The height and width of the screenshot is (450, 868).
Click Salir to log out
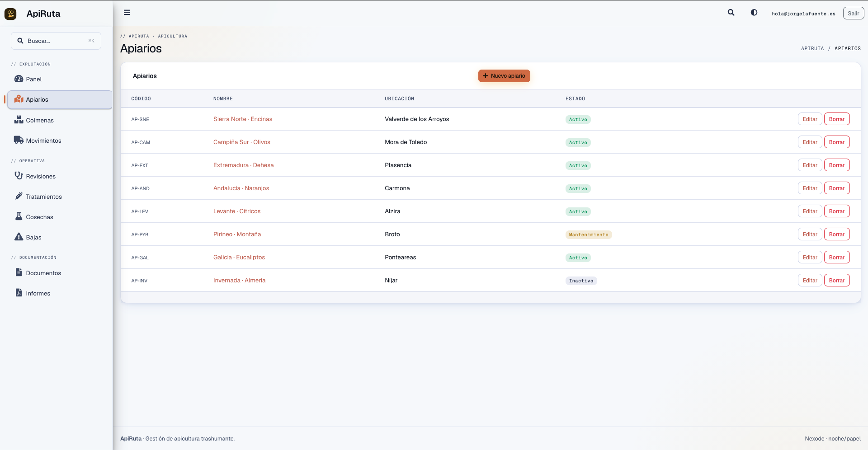(x=853, y=14)
